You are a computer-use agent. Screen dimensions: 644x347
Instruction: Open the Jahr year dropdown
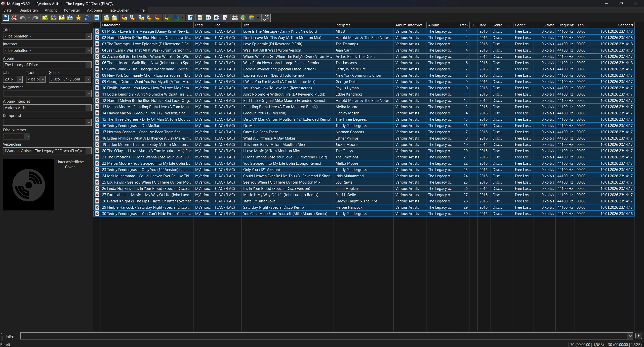[x=20, y=79]
